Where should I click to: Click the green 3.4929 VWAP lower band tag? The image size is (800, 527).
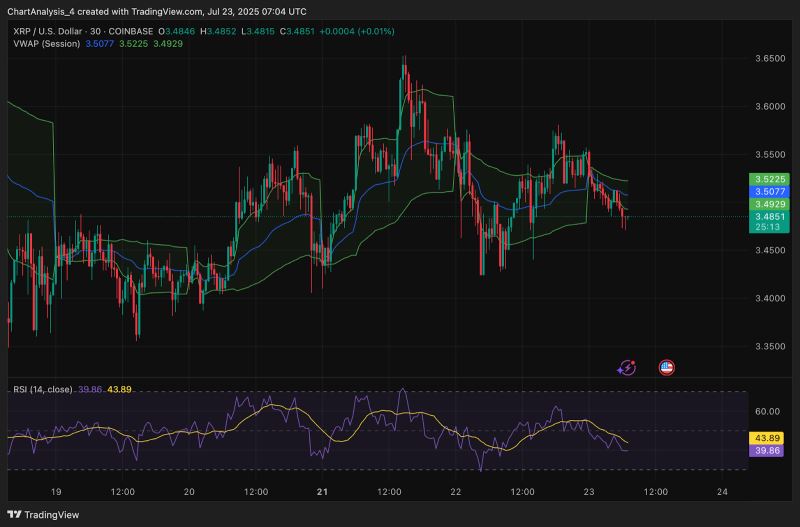coord(769,204)
